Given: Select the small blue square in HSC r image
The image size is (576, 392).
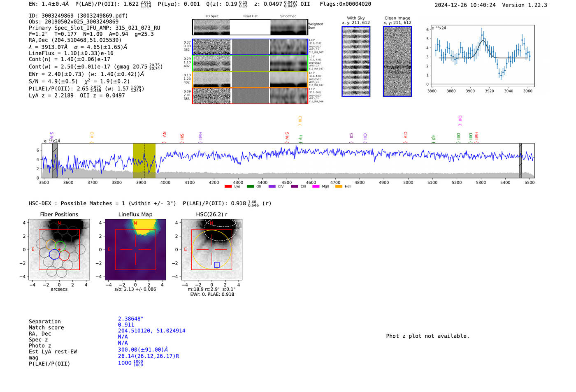Looking at the screenshot, I should [x=217, y=265].
